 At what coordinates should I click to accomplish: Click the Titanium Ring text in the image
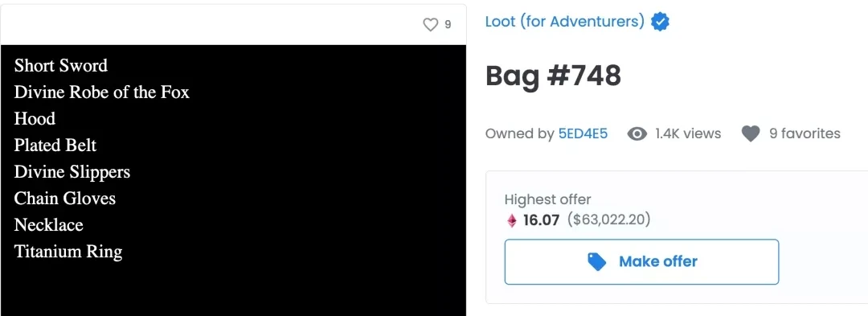[x=68, y=252]
